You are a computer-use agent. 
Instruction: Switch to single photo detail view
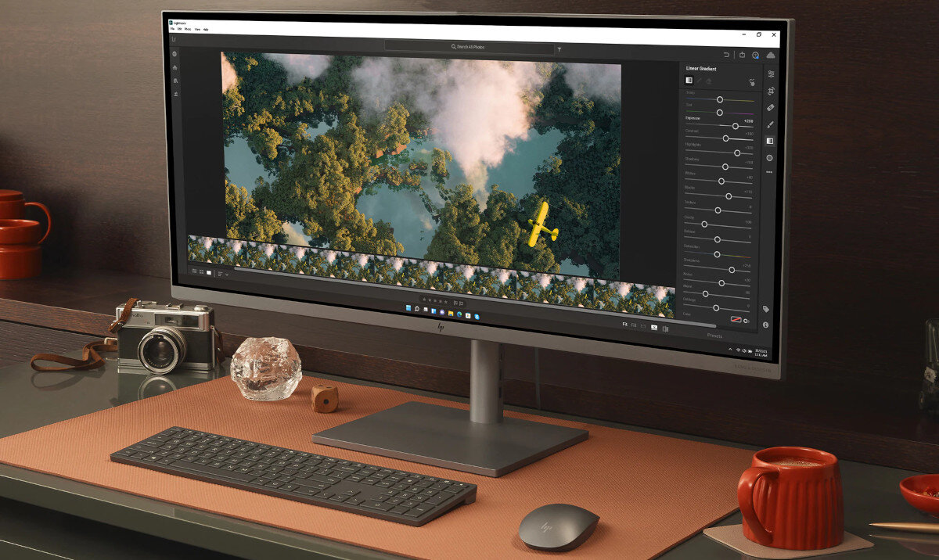209,273
